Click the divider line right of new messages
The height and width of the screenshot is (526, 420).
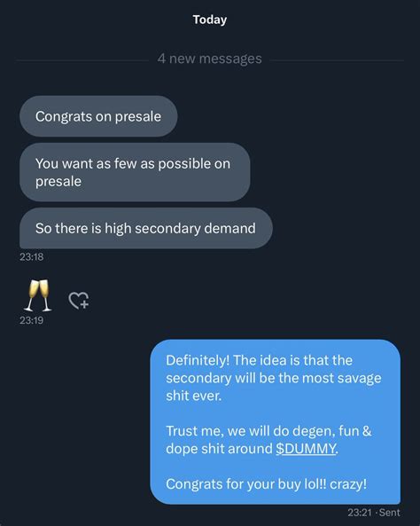point(337,60)
